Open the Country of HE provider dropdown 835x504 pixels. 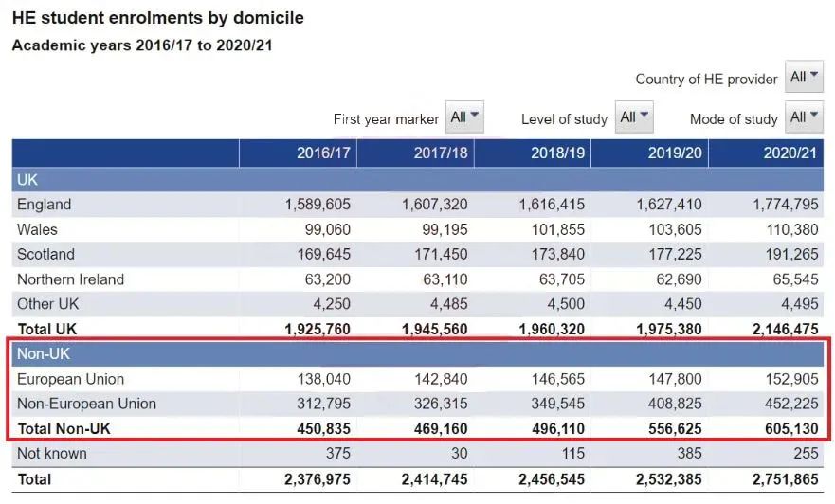tap(804, 78)
